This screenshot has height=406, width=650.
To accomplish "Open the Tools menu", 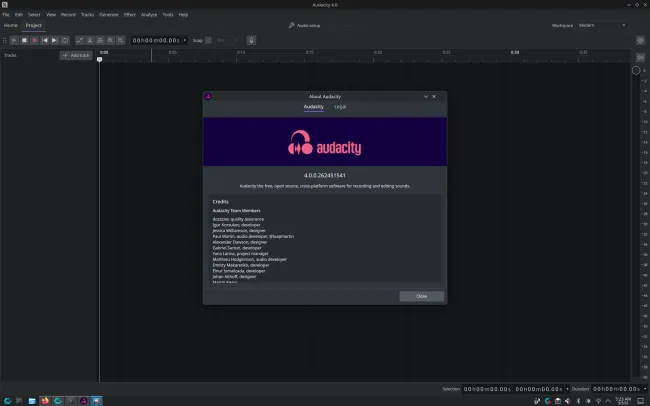I will (x=168, y=15).
